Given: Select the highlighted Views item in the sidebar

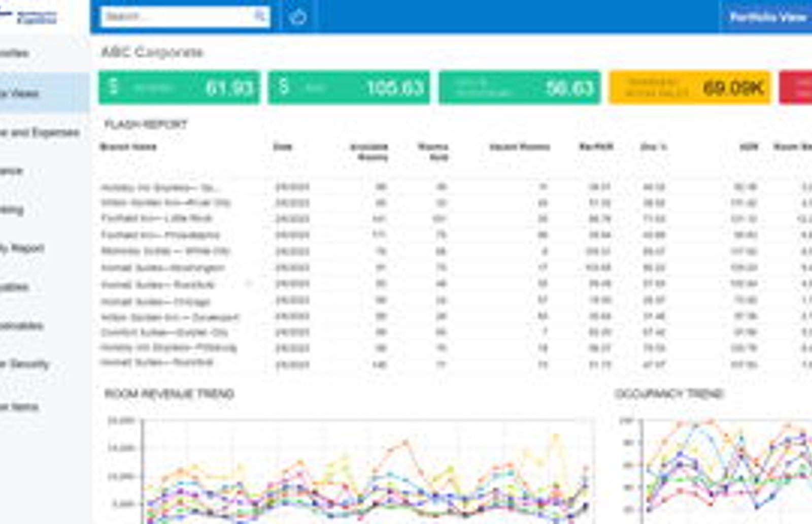Looking at the screenshot, I should pos(45,93).
